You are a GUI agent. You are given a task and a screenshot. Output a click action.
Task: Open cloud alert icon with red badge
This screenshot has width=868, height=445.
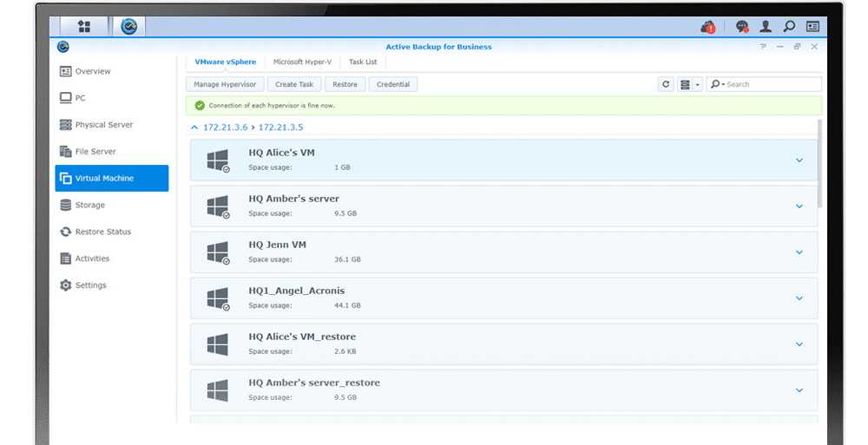(708, 26)
